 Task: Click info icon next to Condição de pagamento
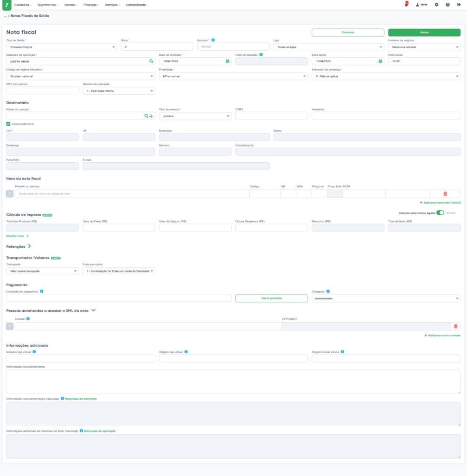(x=42, y=291)
